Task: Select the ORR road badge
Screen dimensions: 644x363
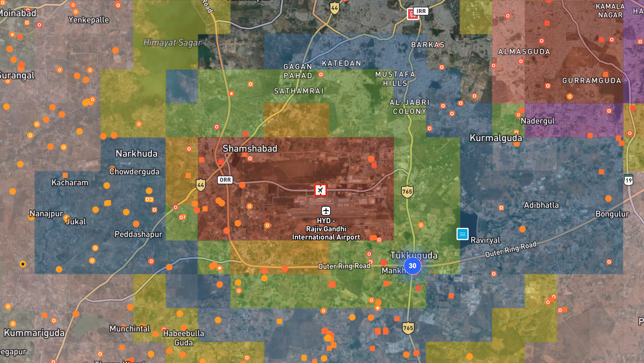Action: tap(225, 180)
